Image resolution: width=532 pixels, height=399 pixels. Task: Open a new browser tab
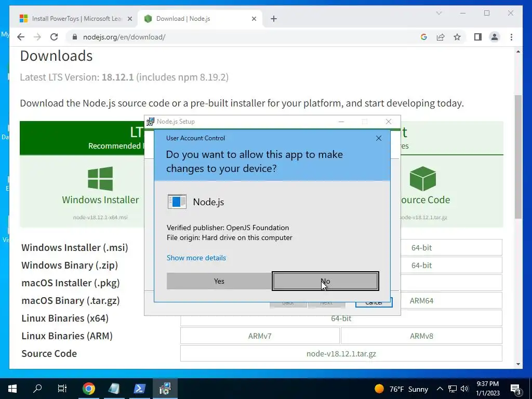(274, 19)
